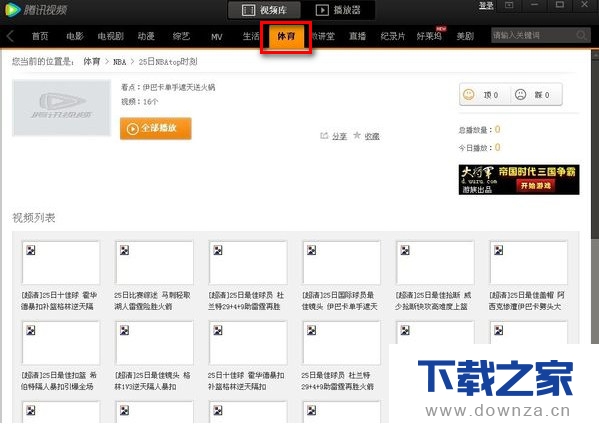Open the 美剧 US dramas menu item
Image resolution: width=599 pixels, height=429 pixels.
(x=465, y=36)
